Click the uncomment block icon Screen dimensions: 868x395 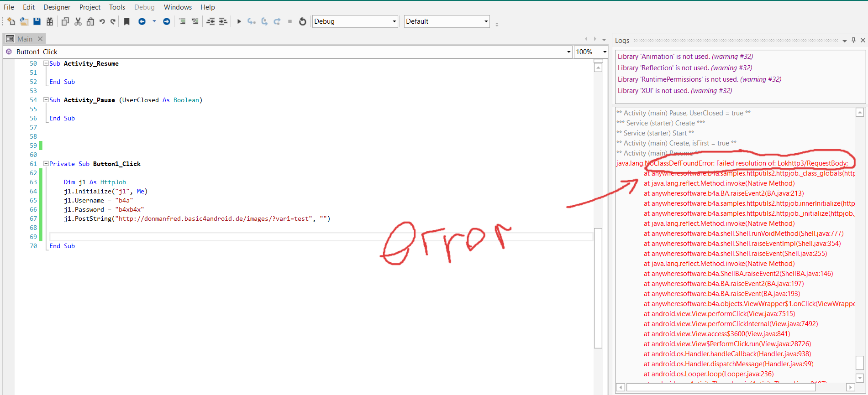[195, 21]
